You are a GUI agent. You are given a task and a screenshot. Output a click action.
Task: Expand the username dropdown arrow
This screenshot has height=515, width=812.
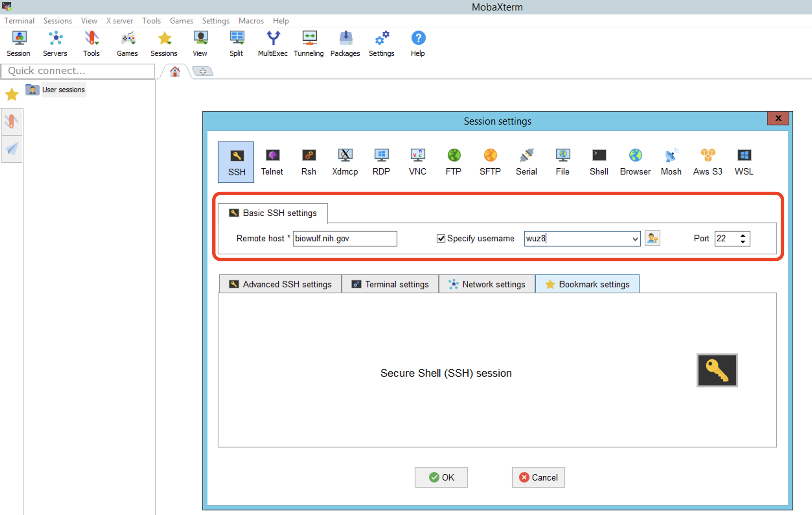(x=635, y=239)
